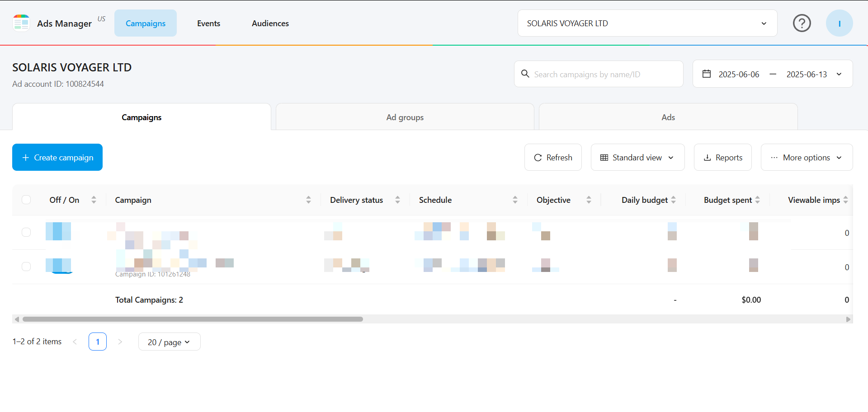Screen dimensions: 868x412
Task: Click the Refresh button
Action: coord(553,157)
